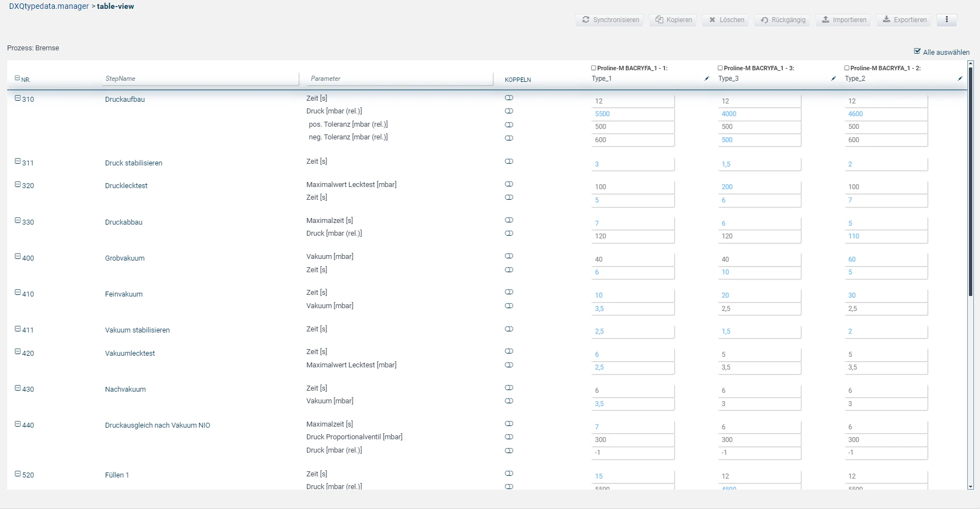Screen dimensions: 980x509
Task: Open the Exportieren function
Action: click(904, 20)
